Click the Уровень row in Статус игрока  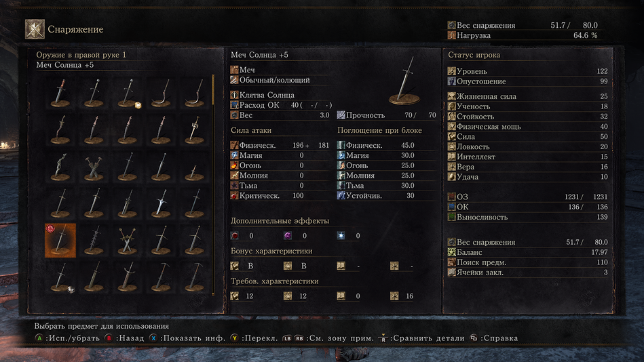[528, 71]
